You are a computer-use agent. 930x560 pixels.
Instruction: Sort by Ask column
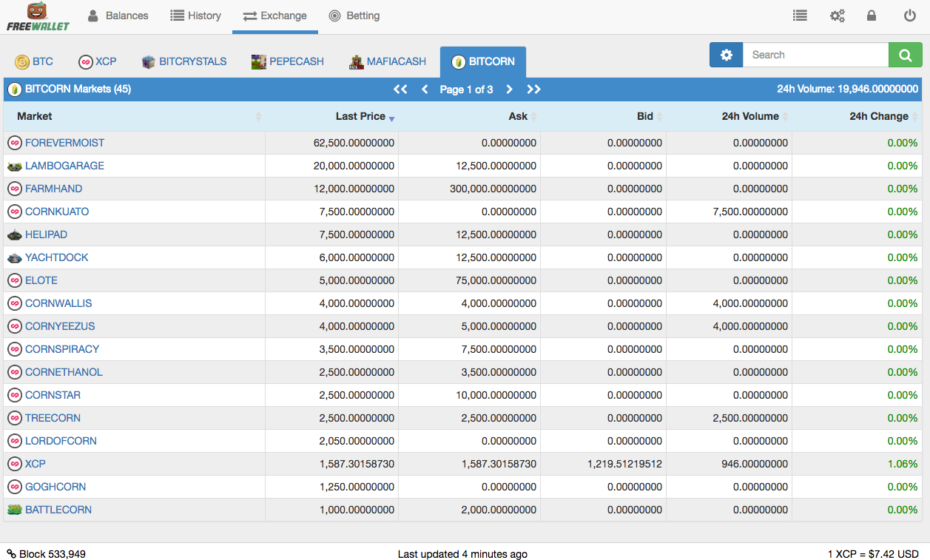(469, 116)
